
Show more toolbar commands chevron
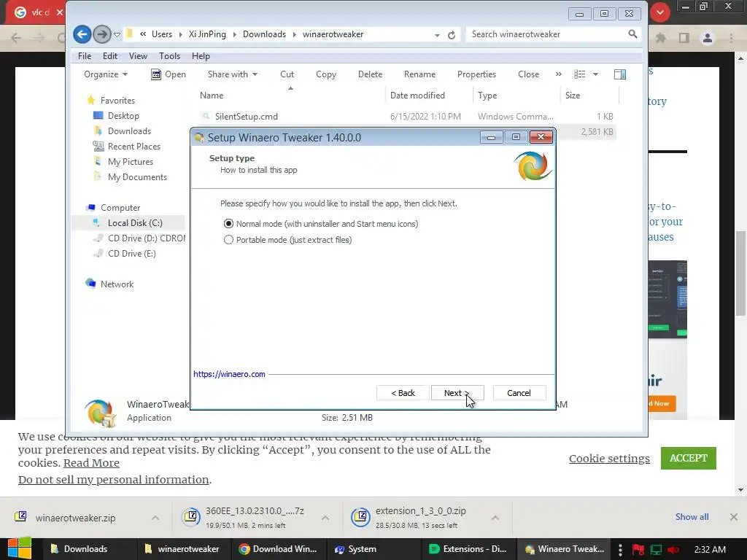click(x=558, y=74)
